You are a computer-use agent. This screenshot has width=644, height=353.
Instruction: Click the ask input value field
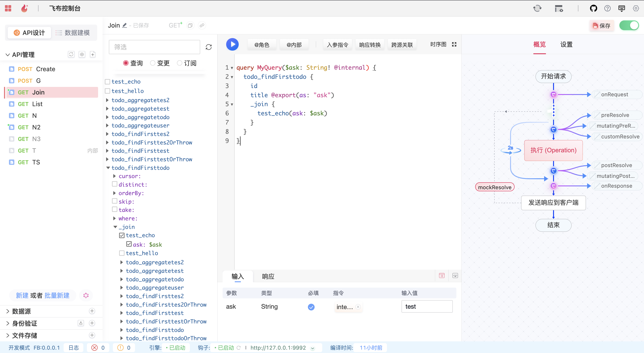427,306
